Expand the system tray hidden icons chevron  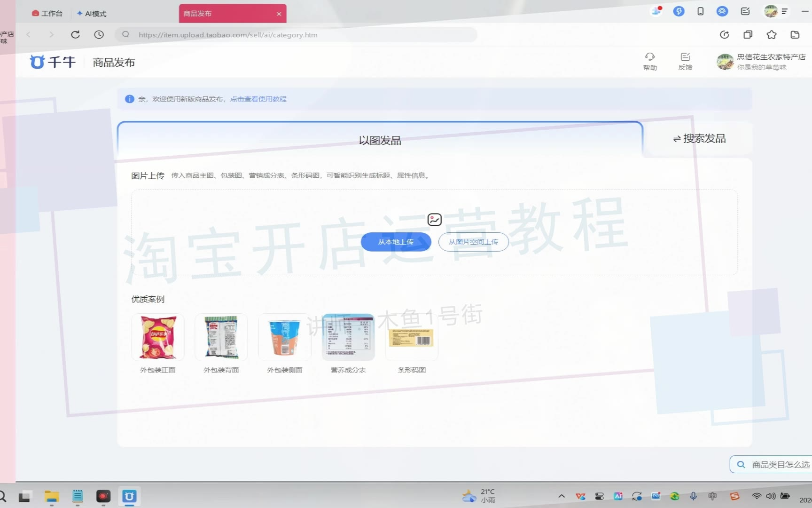coord(562,496)
